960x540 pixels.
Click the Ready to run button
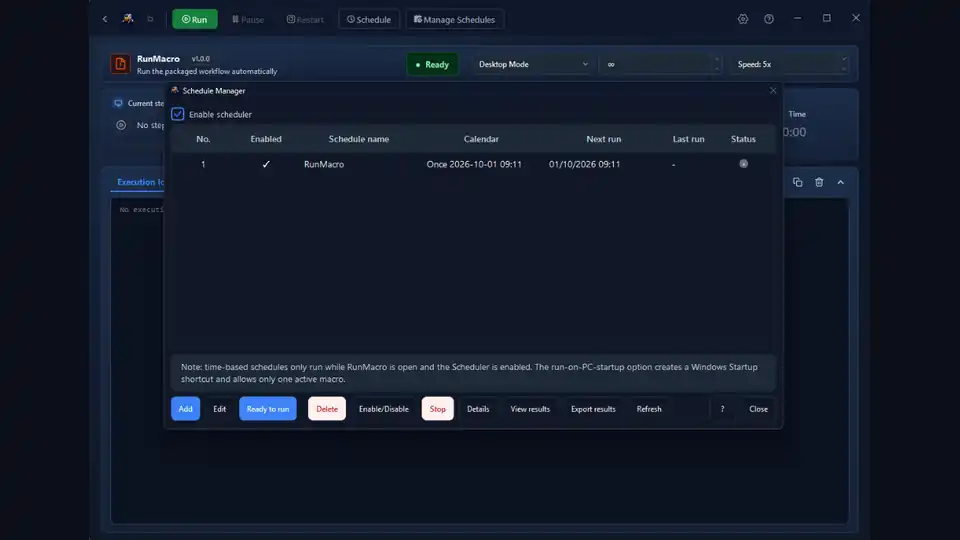268,409
